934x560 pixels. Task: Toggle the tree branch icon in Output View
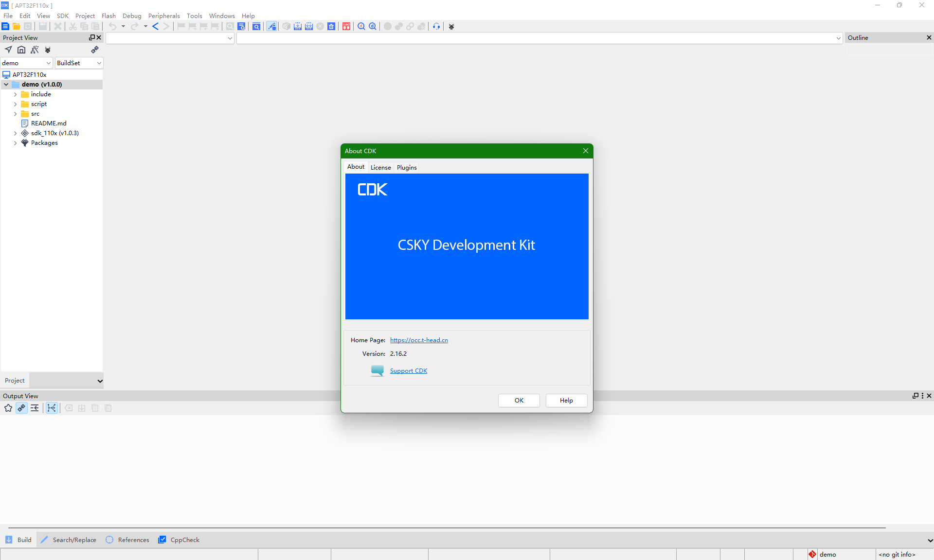click(x=52, y=408)
